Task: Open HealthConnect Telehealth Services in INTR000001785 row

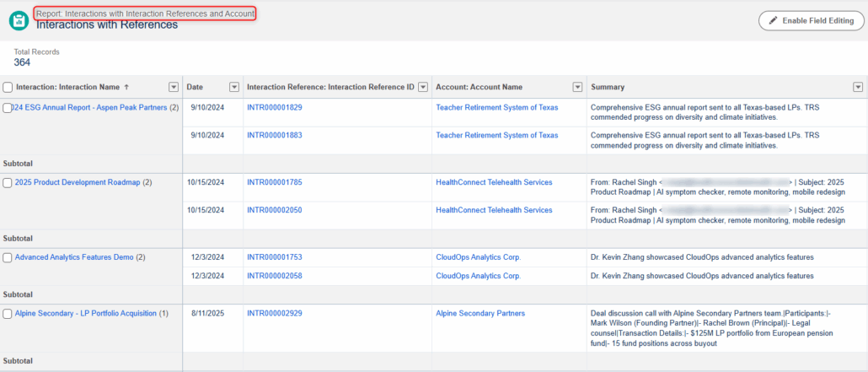Action: (494, 182)
